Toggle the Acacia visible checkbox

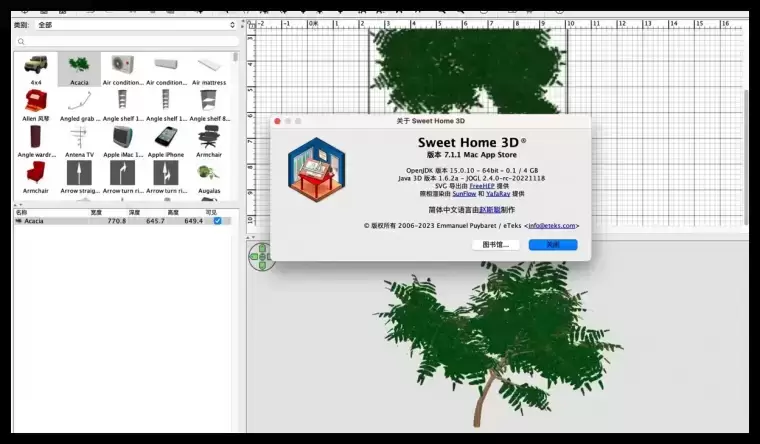(218, 221)
